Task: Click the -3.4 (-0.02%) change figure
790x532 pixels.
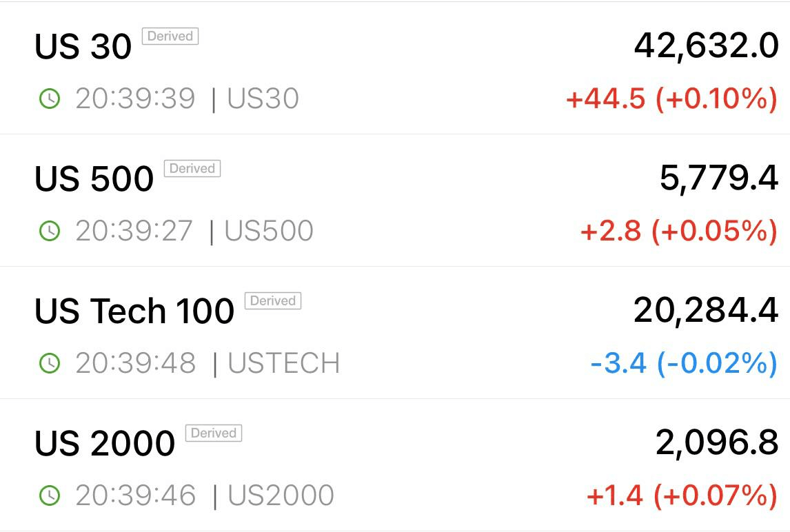Action: pos(685,363)
